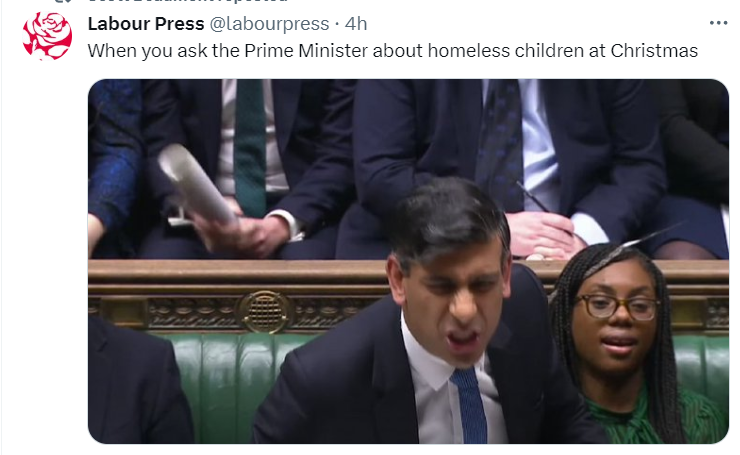
Task: Open the three-dot more options menu
Action: pos(718,23)
